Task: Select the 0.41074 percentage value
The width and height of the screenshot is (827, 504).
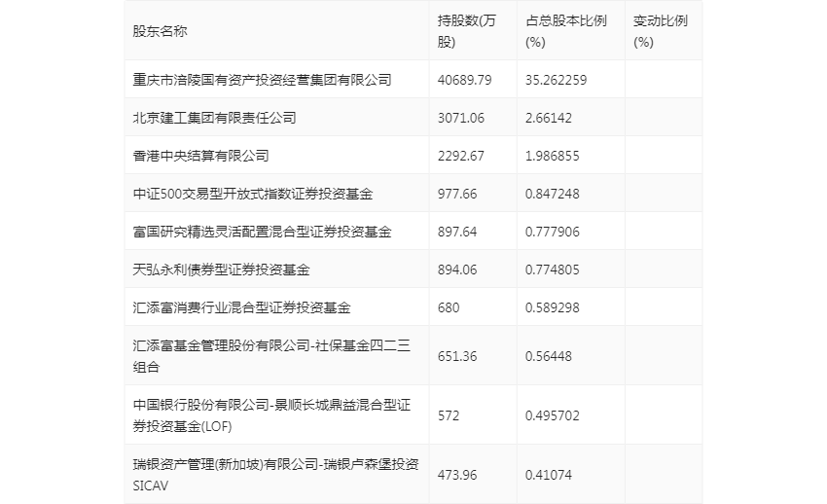Action: (549, 475)
